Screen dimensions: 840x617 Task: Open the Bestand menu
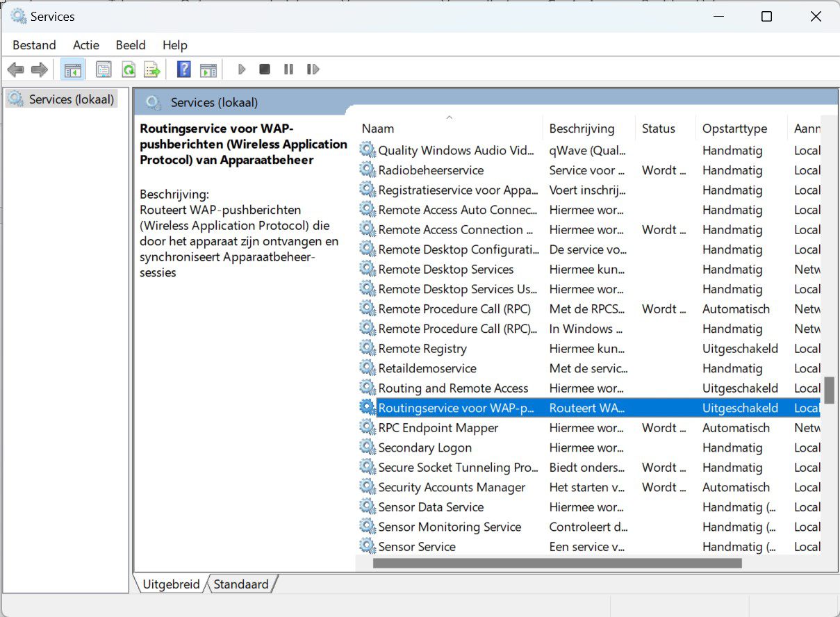point(34,45)
